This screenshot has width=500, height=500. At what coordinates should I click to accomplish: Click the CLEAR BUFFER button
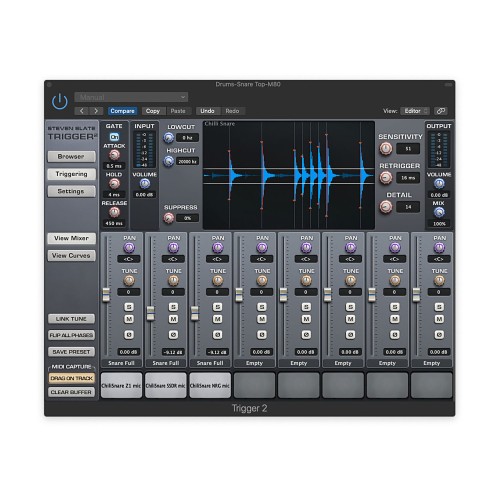click(71, 392)
